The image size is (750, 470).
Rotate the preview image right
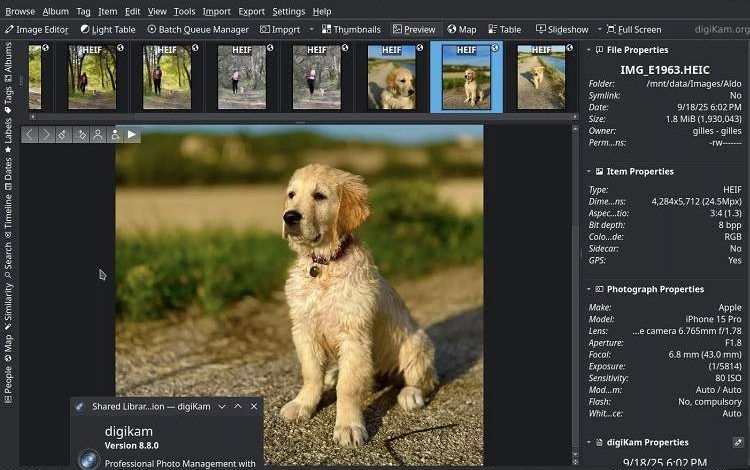(x=81, y=134)
